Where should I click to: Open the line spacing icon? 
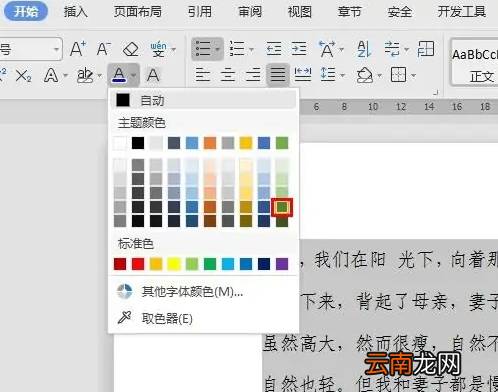(328, 74)
